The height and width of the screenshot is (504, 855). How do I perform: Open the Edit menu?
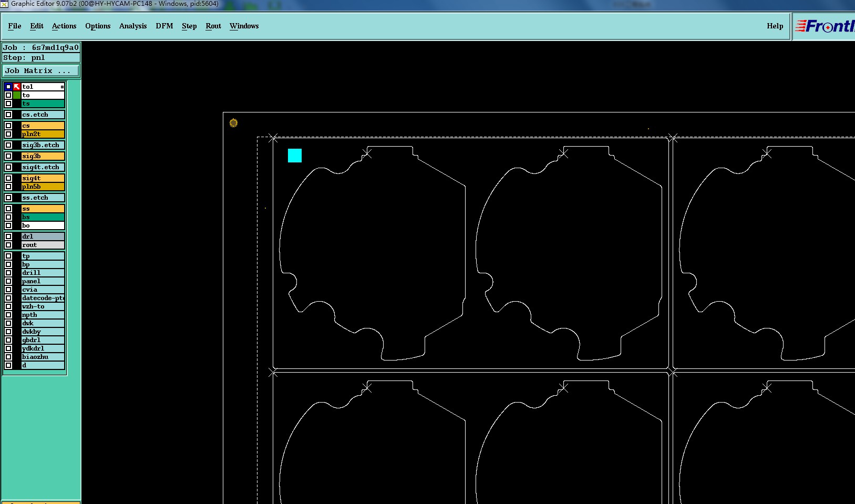pos(37,26)
